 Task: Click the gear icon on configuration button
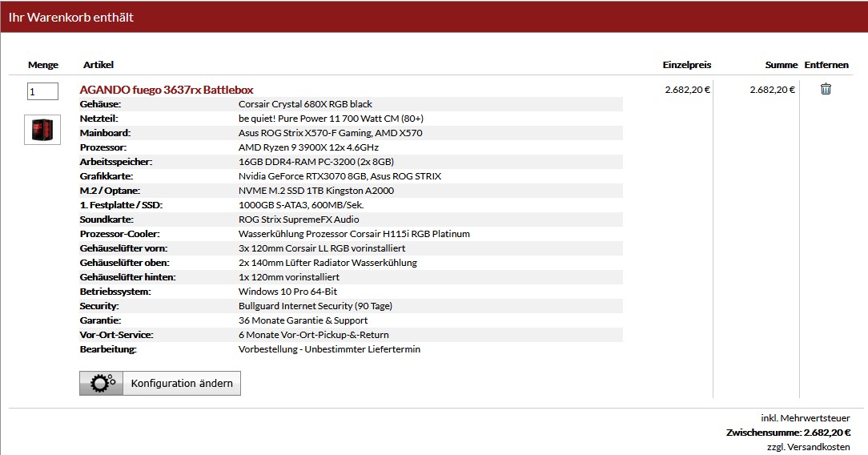pyautogui.click(x=102, y=383)
